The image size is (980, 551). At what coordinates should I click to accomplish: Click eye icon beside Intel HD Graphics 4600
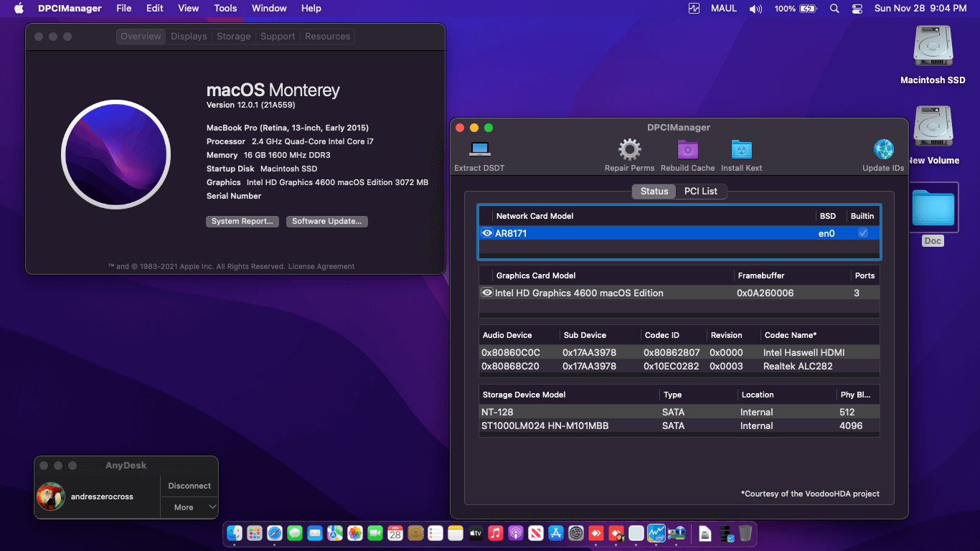(x=487, y=293)
